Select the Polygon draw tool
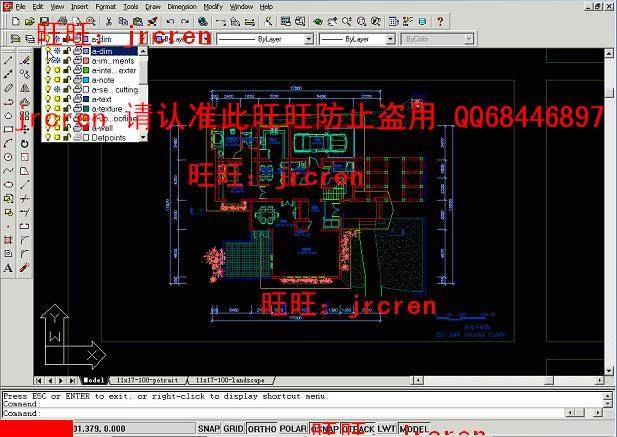 pyautogui.click(x=8, y=115)
